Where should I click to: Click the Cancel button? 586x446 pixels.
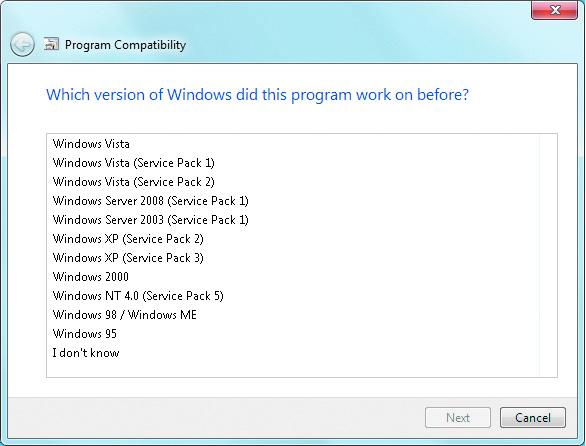click(533, 418)
